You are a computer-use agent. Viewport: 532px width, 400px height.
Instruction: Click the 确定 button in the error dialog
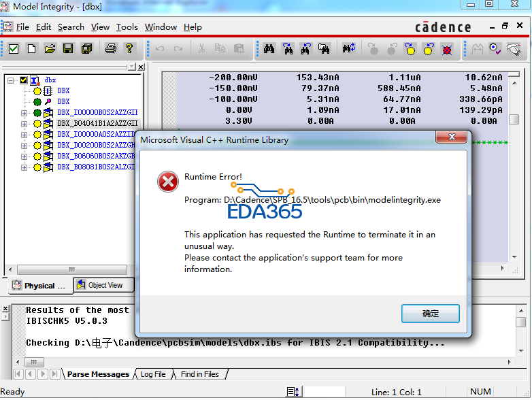(430, 314)
